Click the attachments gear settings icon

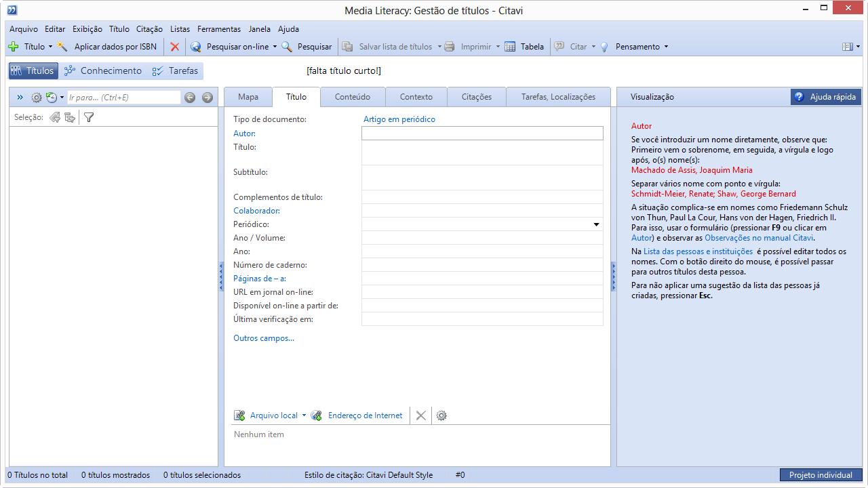441,415
